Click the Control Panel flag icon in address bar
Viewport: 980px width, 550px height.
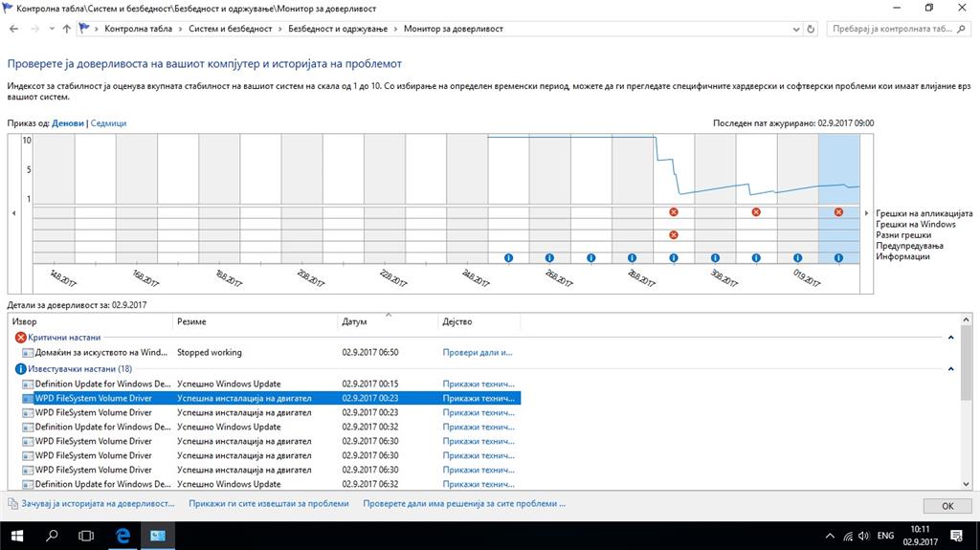pos(84,29)
